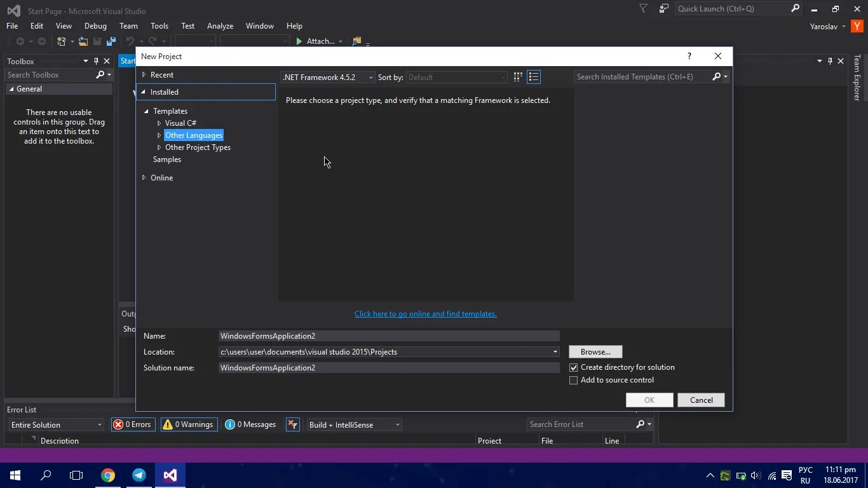Open the .NET Framework 4.5.2 dropdown
Screen dimensions: 868x488
point(328,77)
